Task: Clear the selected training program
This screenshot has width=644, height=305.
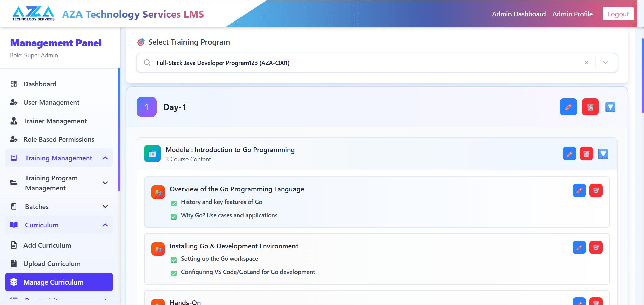Action: pos(586,63)
